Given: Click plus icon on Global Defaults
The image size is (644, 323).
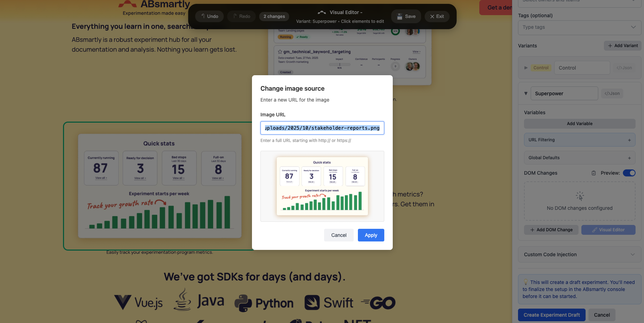Looking at the screenshot, I should coord(629,158).
